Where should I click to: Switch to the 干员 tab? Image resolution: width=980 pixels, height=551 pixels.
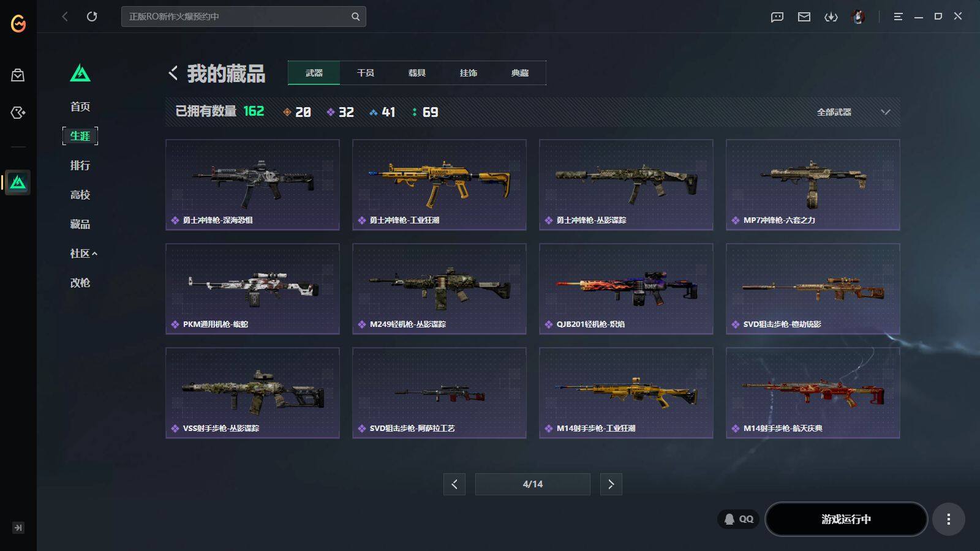point(366,73)
